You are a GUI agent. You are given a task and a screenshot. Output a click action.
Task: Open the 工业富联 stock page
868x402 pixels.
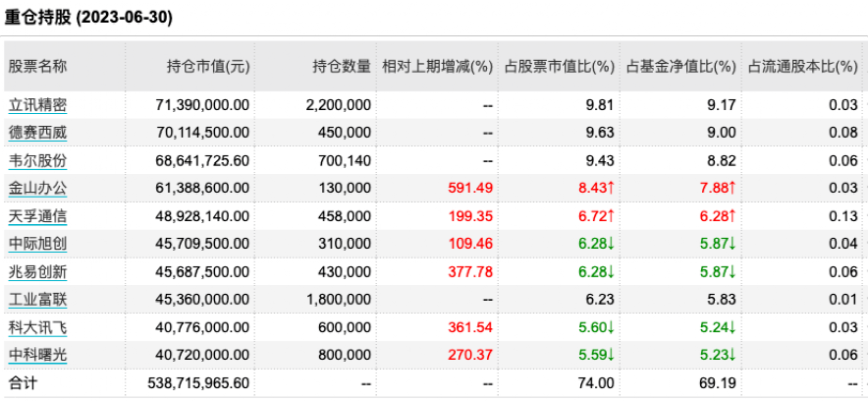(37, 299)
